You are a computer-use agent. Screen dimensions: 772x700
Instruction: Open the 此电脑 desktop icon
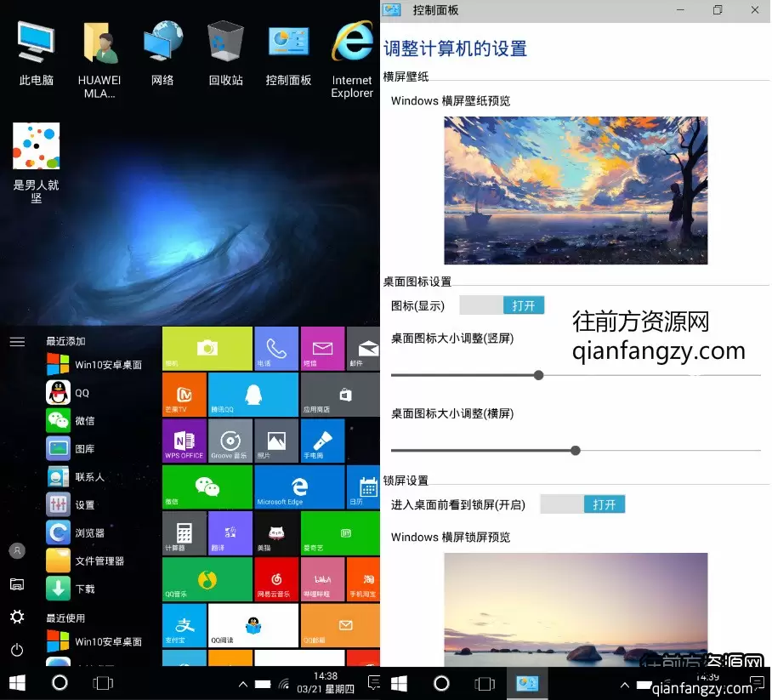click(x=36, y=54)
